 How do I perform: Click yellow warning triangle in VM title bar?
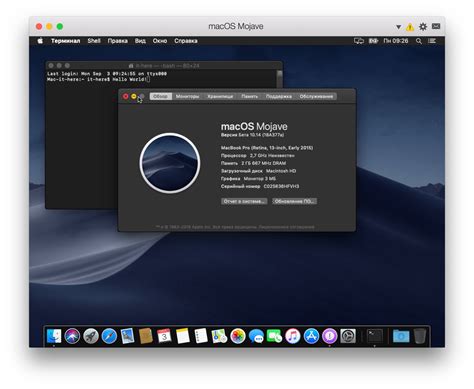click(410, 27)
